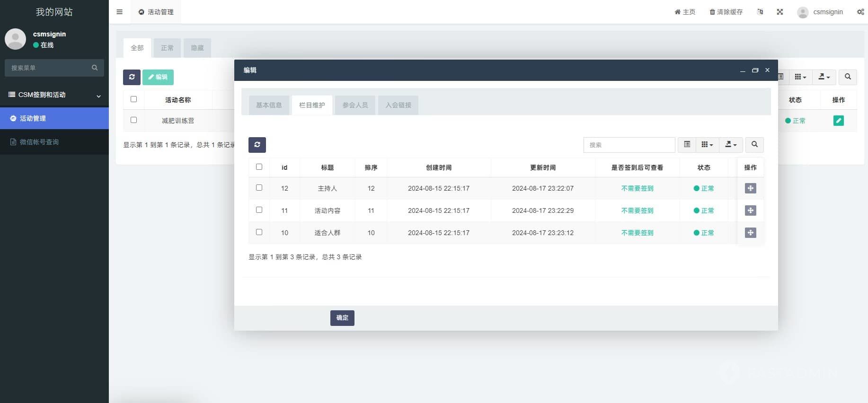Toggle the card view icon in the dialog toolbar

coord(687,145)
